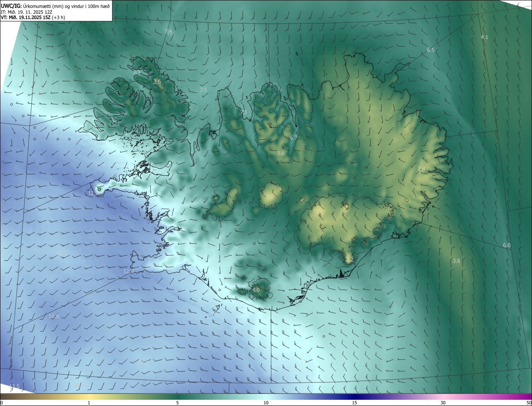The height and width of the screenshot is (406, 532).
Task: Select the 'IT: Mið. 19. 11. 2025 12Z' line
Action: pos(27,12)
